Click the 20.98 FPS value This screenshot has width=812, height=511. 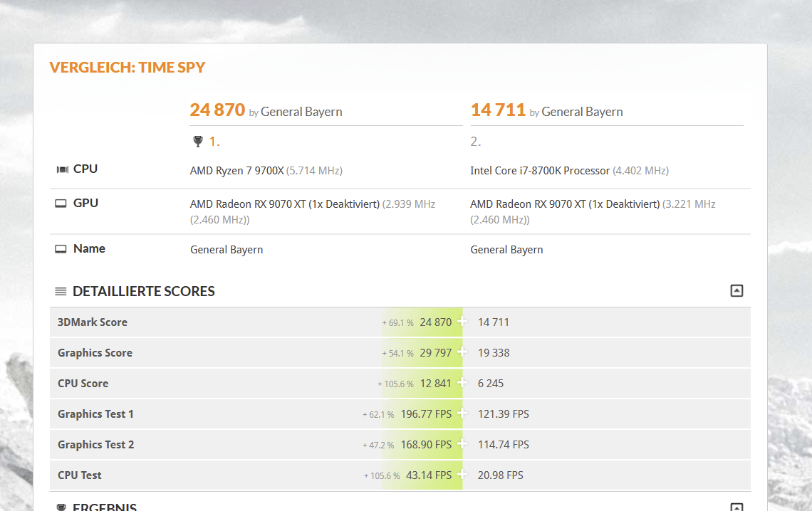point(500,475)
